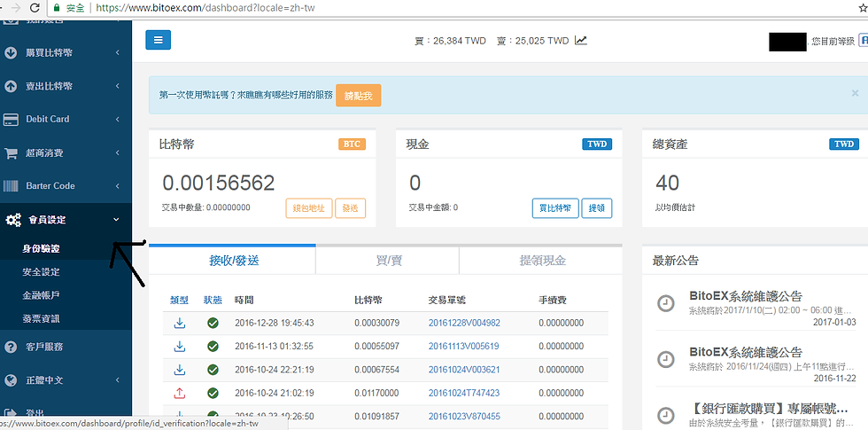Click the 0.00156562 bitcoin balance
This screenshot has width=868, height=430.
click(x=219, y=183)
